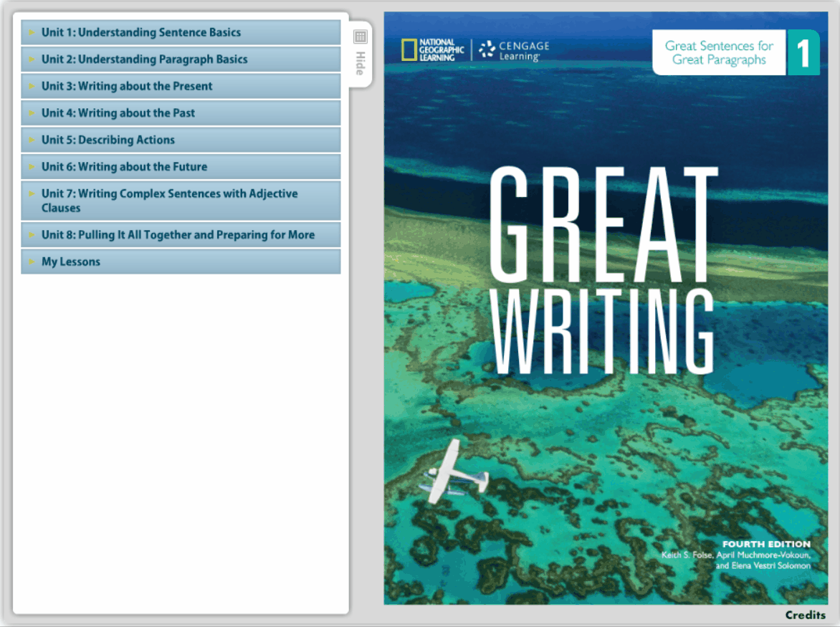Screen dimensions: 840x627
Task: Click the grid icon above Hide
Action: click(361, 37)
